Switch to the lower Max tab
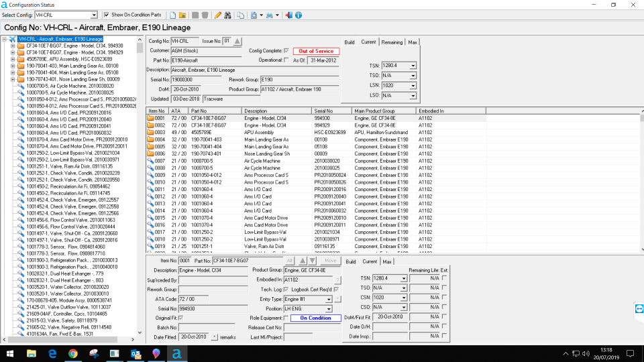The width and height of the screenshot is (644, 362). click(387, 261)
